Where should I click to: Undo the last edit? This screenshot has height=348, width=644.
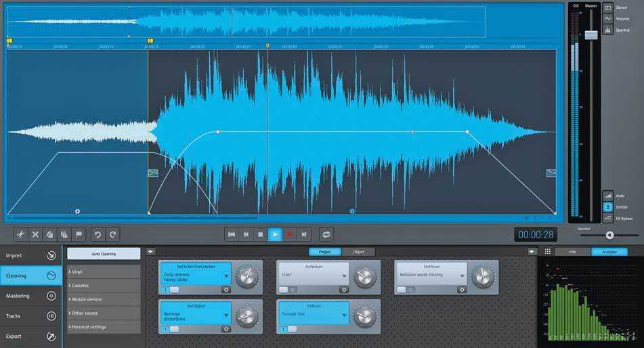pyautogui.click(x=98, y=235)
